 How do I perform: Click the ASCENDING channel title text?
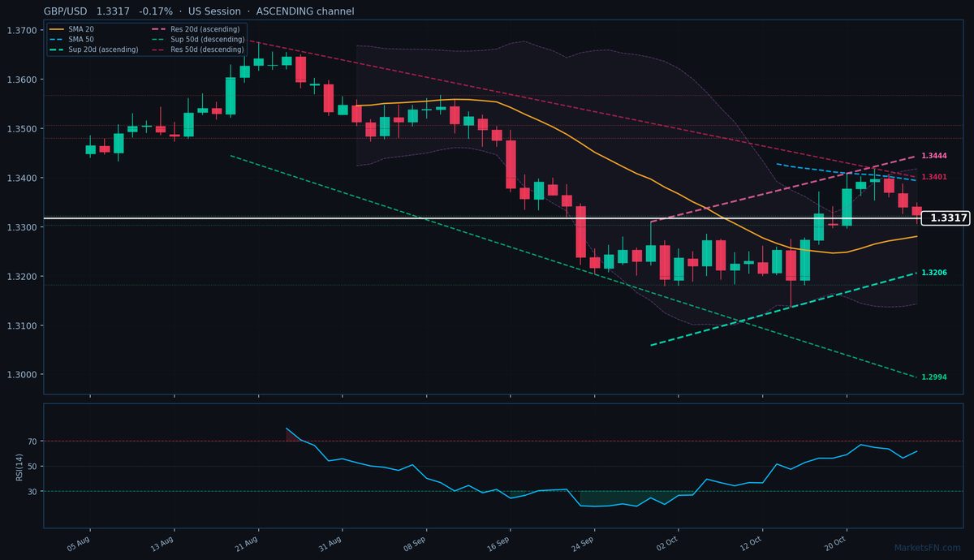coord(305,11)
